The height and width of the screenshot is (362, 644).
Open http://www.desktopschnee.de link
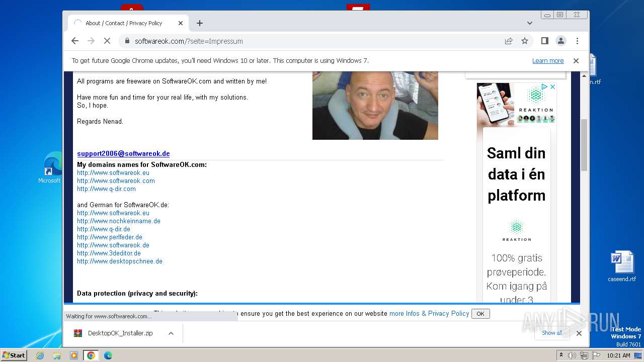tap(120, 261)
